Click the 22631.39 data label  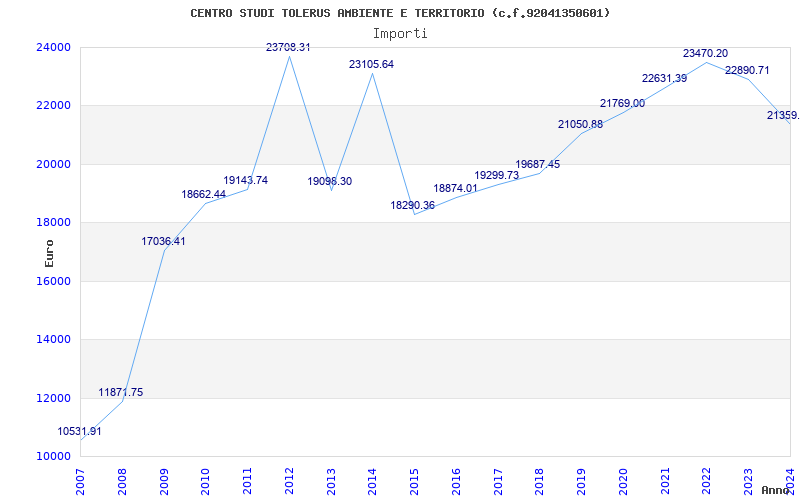664,78
